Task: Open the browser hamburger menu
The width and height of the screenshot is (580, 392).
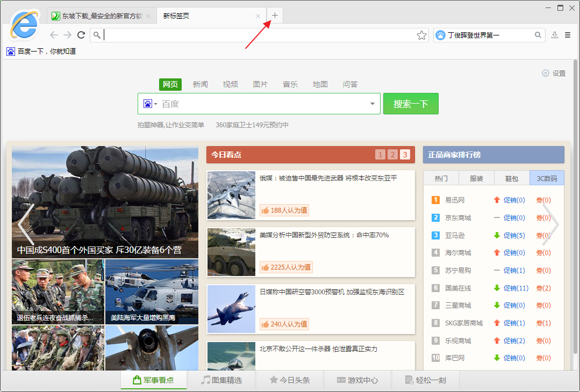Action: pos(568,35)
